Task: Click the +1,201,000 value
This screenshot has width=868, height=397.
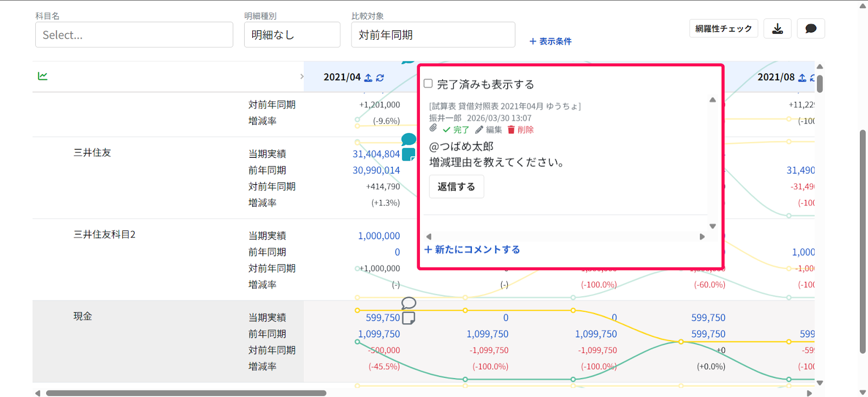Action: click(x=380, y=105)
